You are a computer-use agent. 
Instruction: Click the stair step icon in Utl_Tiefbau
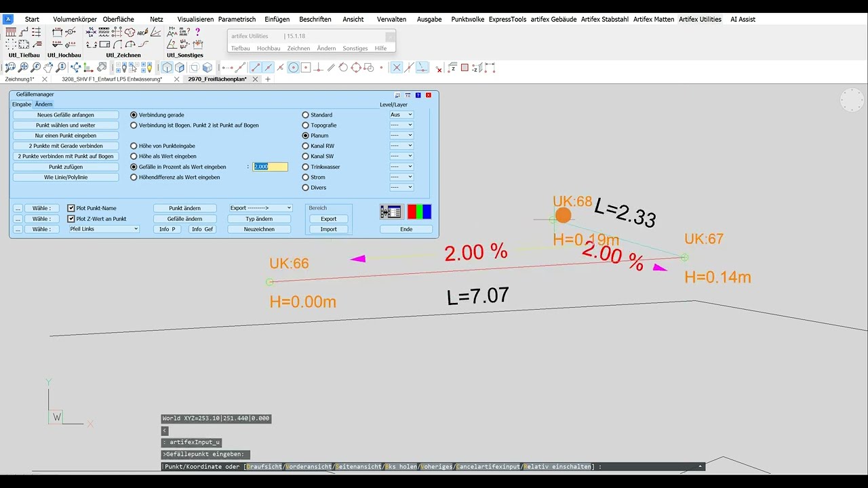point(24,32)
